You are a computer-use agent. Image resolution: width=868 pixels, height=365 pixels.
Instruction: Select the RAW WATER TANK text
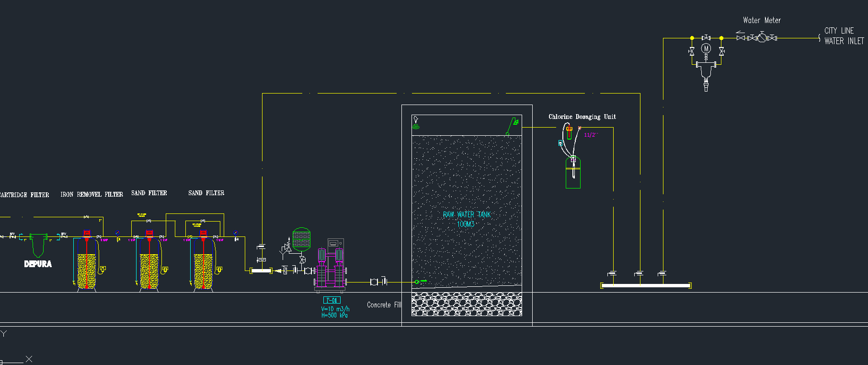coord(466,214)
